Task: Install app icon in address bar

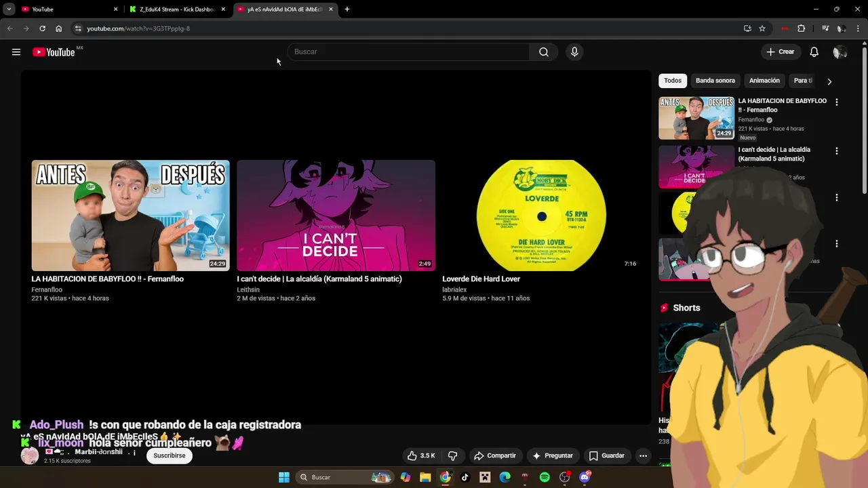Action: coord(747,28)
